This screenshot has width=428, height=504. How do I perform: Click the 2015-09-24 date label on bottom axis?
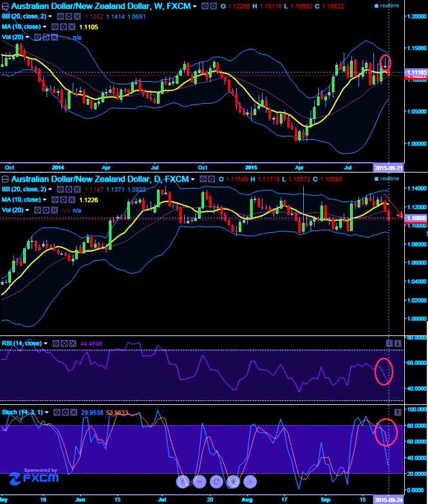[388, 500]
